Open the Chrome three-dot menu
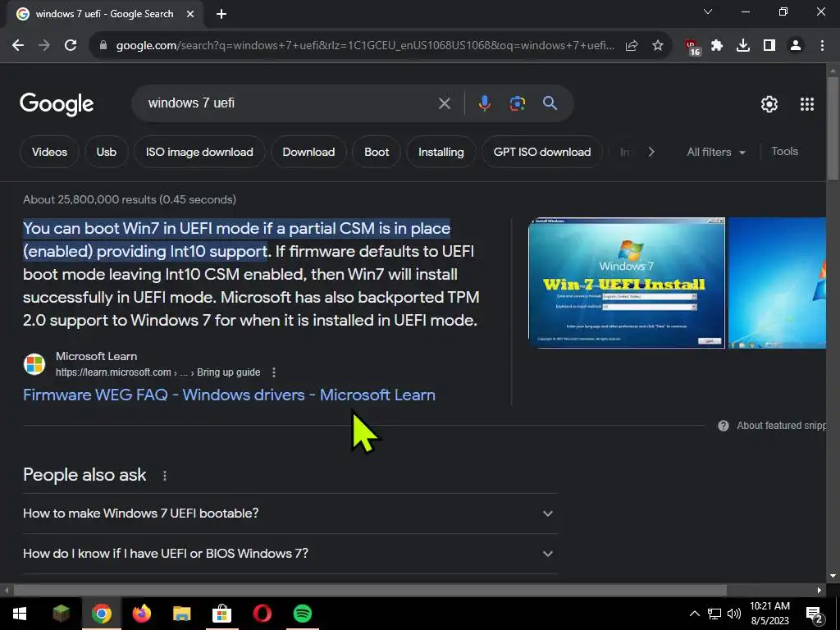 822,46
